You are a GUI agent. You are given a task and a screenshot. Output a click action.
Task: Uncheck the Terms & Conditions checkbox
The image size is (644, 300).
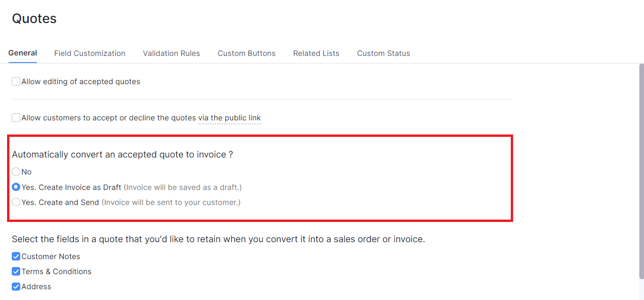16,271
